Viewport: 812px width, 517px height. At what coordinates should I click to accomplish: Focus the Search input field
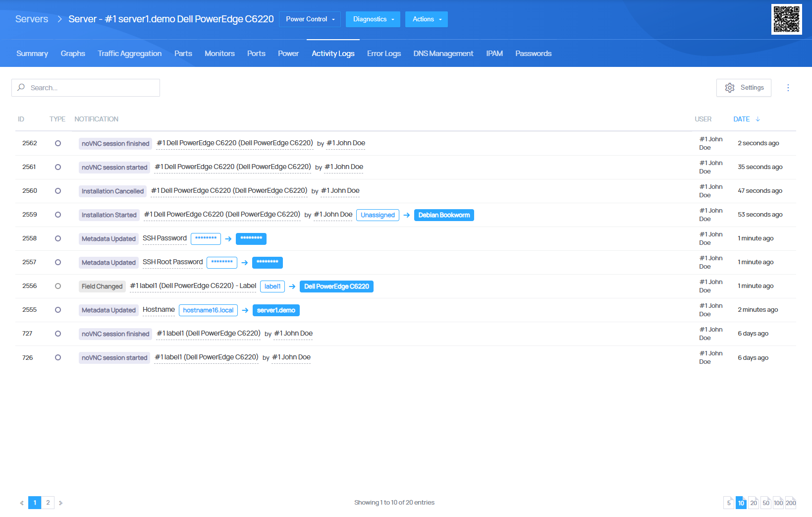(86, 88)
